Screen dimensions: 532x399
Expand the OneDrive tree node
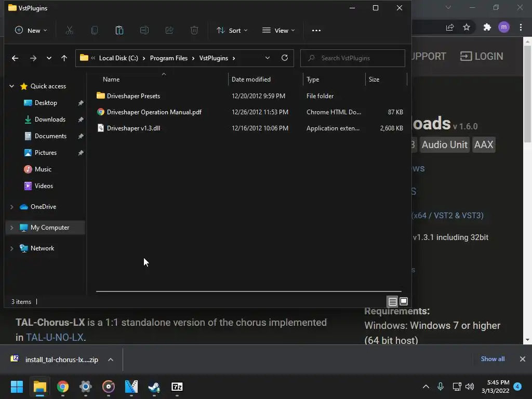(x=12, y=207)
